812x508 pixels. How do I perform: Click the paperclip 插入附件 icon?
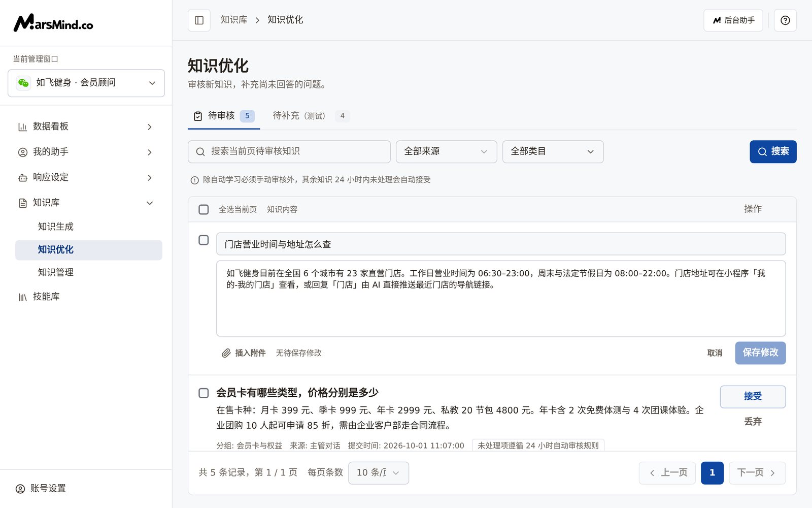(x=226, y=353)
